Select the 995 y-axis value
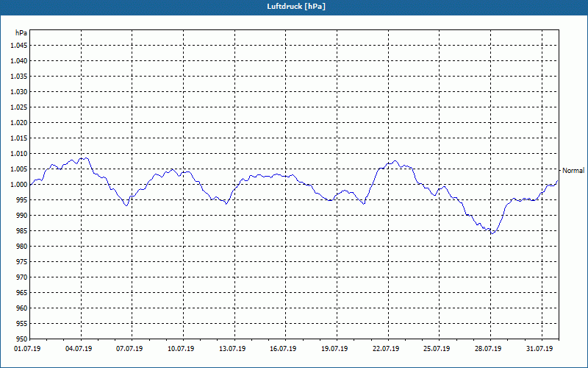The width and height of the screenshot is (588, 368). [x=23, y=199]
